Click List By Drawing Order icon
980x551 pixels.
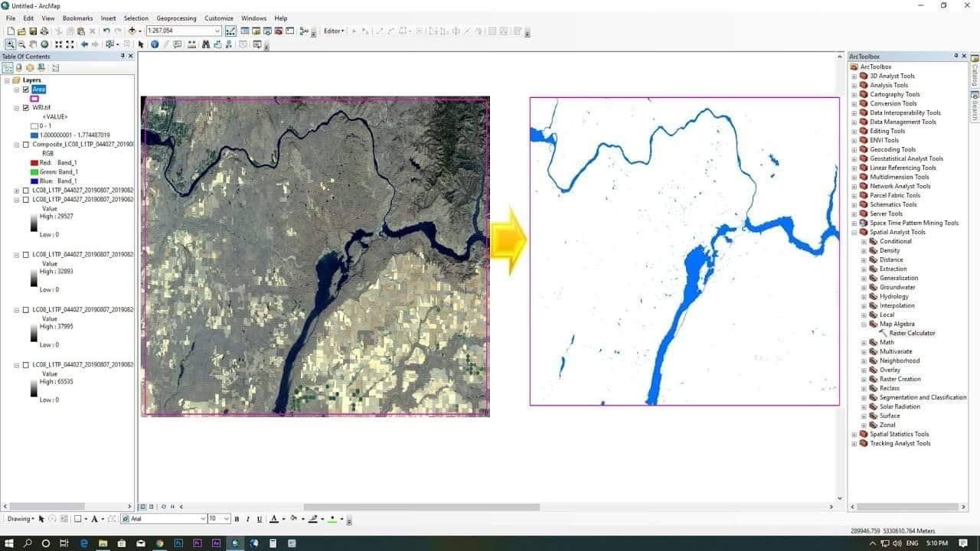click(8, 68)
